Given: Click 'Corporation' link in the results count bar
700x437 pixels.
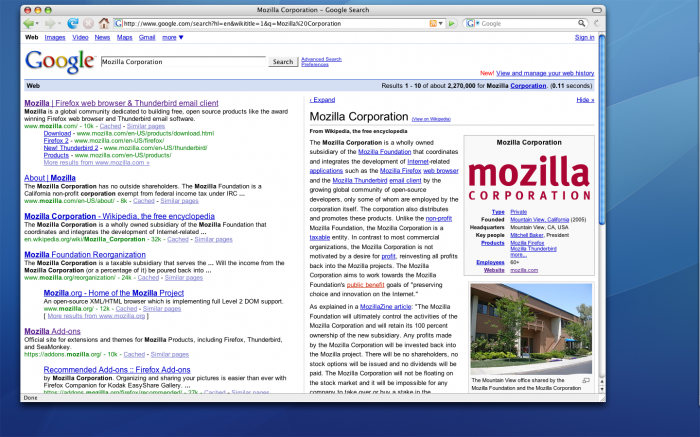Looking at the screenshot, I should tap(528, 86).
